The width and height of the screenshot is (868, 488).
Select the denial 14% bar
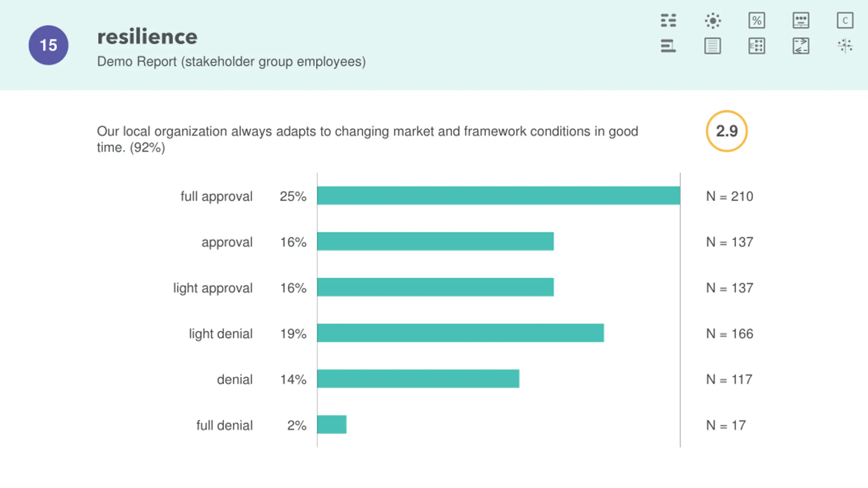pos(418,379)
